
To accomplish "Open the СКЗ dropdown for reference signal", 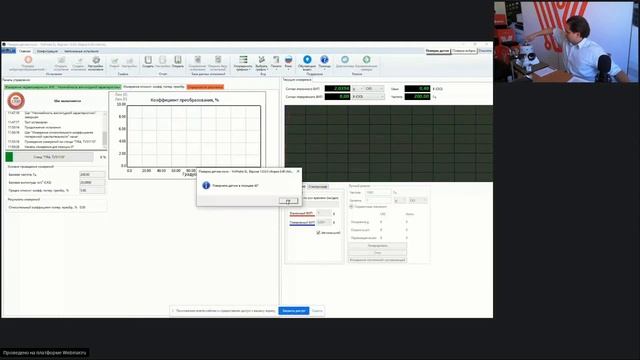I will coord(374,89).
